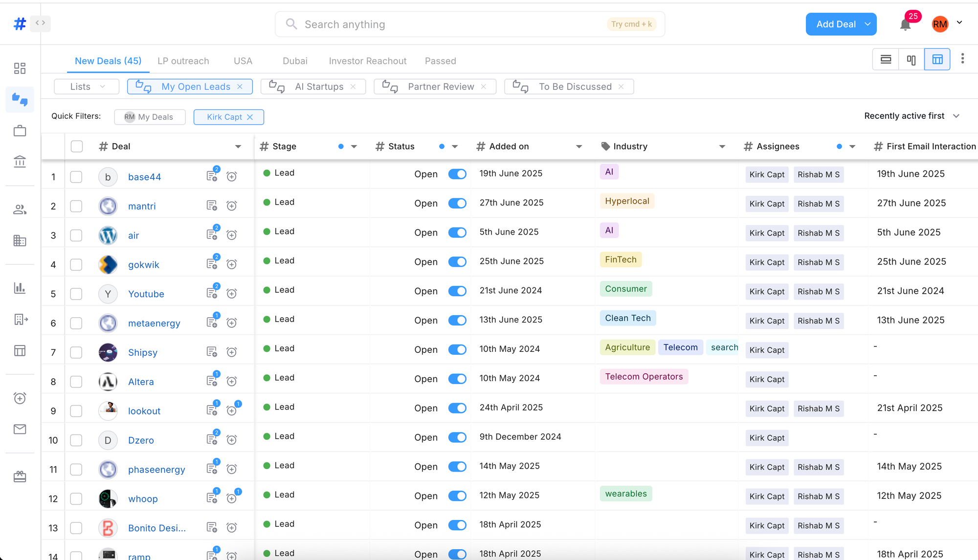
Task: Remove the Kirk Capt quick filter
Action: tap(250, 117)
